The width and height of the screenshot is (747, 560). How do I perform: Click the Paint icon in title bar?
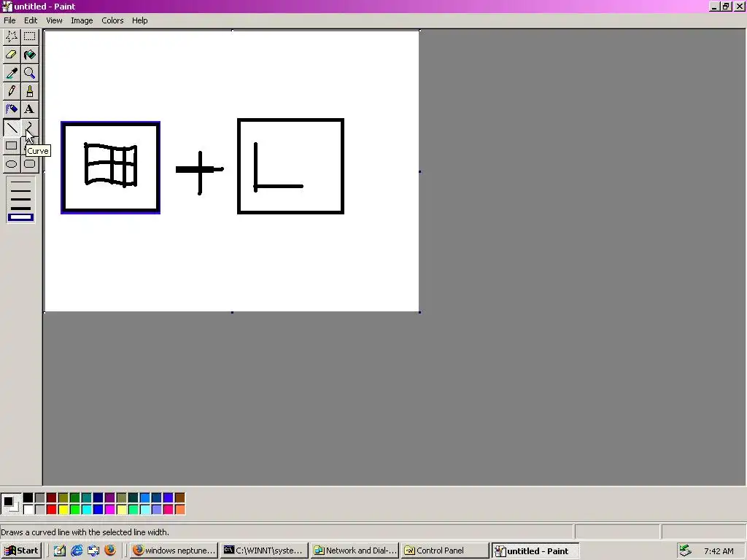pyautogui.click(x=7, y=6)
